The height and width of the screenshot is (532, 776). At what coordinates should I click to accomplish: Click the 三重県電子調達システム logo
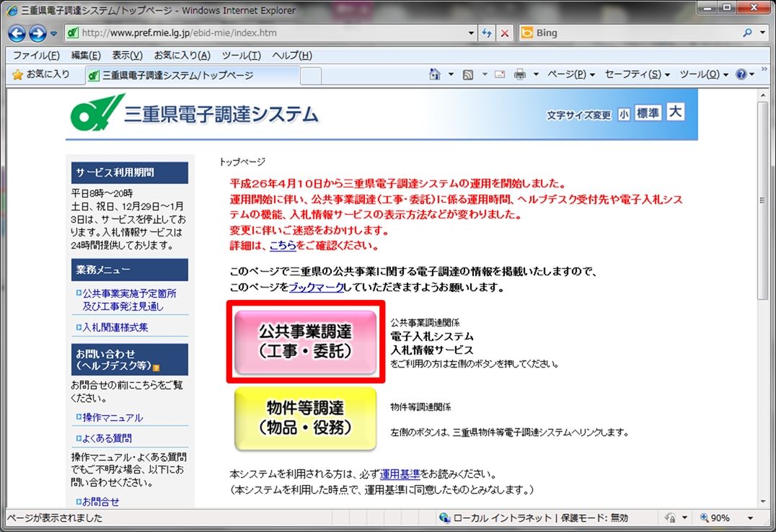[195, 113]
